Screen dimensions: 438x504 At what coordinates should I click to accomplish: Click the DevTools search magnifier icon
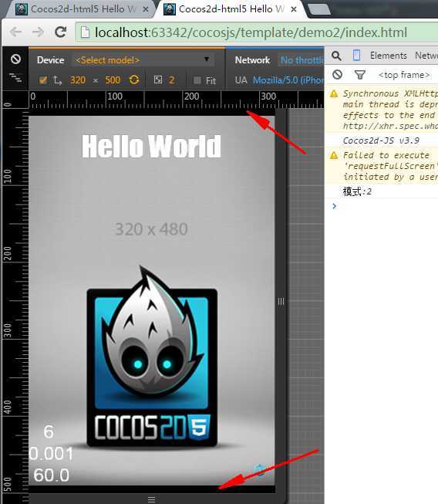(x=336, y=56)
